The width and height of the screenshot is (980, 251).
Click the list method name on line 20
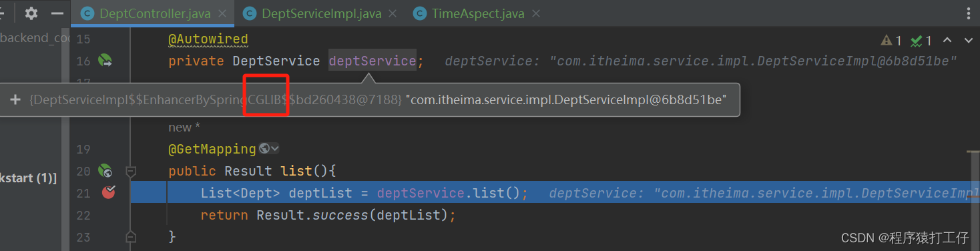(x=296, y=171)
